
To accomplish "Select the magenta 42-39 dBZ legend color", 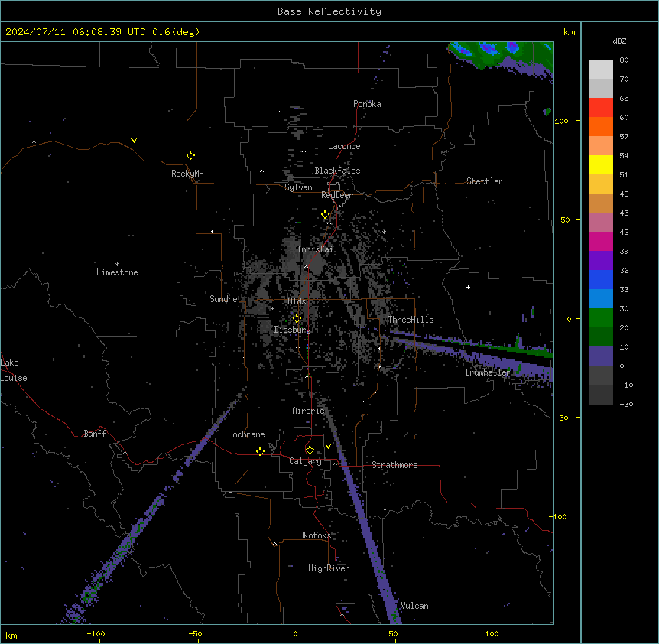I will (x=601, y=241).
